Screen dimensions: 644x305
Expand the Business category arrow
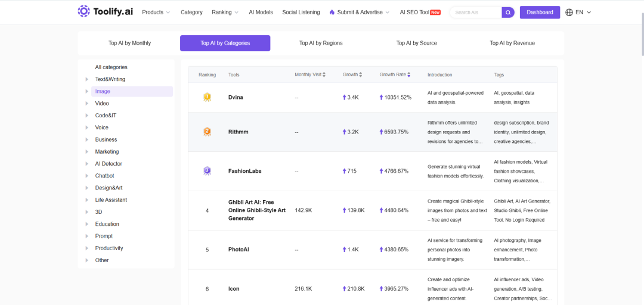click(x=86, y=139)
